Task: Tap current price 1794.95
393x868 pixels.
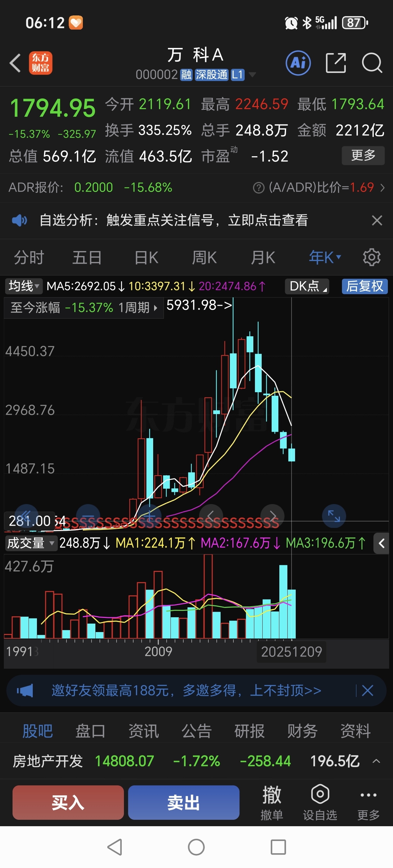Action: tap(53, 108)
